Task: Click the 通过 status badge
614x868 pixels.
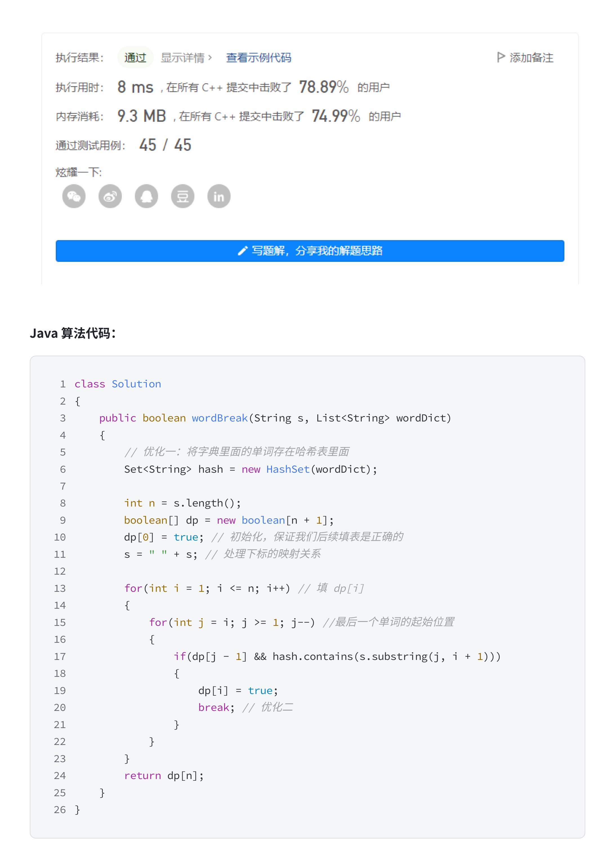Action: pyautogui.click(x=135, y=57)
